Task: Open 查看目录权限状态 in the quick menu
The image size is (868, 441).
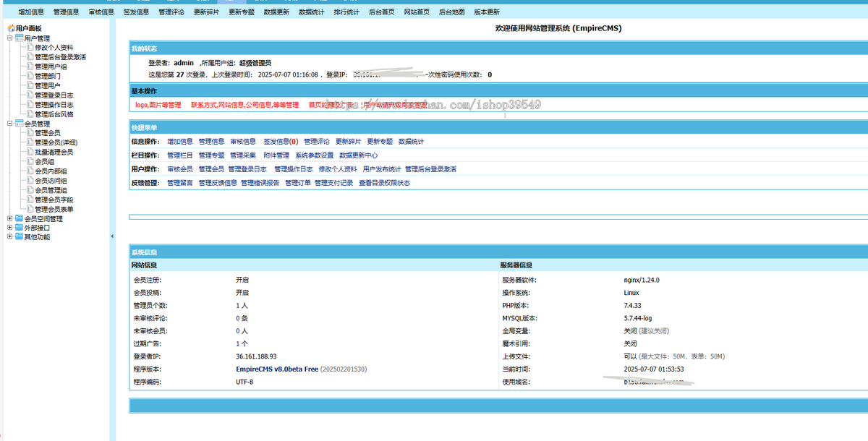Action: click(x=384, y=183)
